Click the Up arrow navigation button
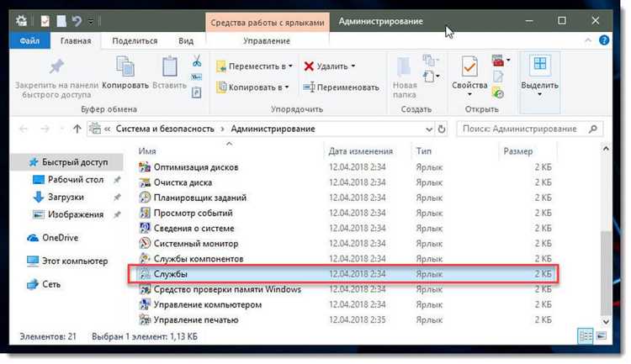 77,129
